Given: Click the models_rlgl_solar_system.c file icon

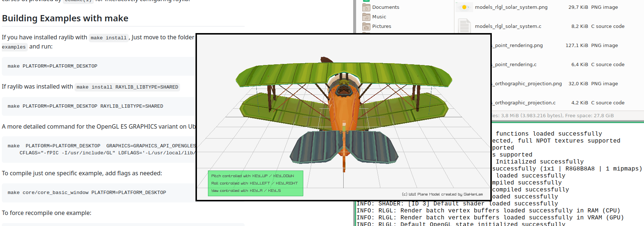Looking at the screenshot, I should [x=464, y=26].
